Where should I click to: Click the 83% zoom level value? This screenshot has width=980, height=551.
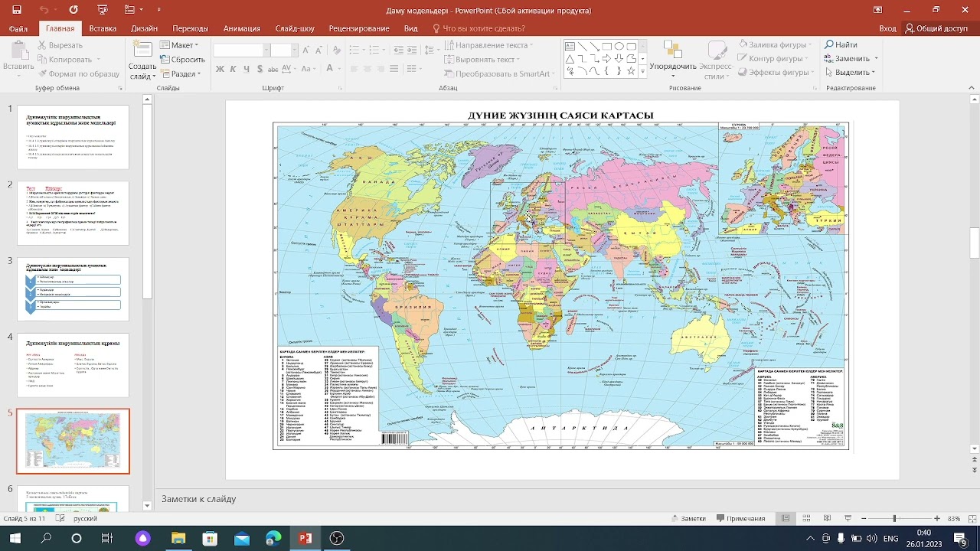pos(954,518)
